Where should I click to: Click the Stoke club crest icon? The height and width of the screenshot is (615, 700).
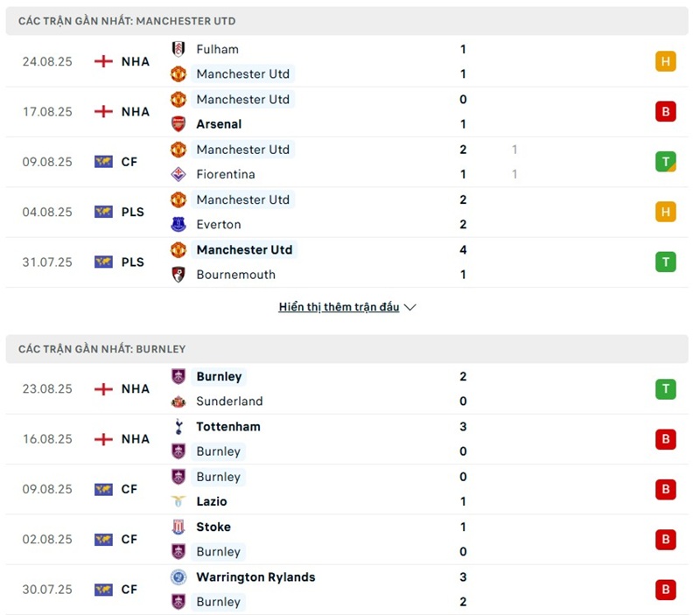(x=178, y=527)
